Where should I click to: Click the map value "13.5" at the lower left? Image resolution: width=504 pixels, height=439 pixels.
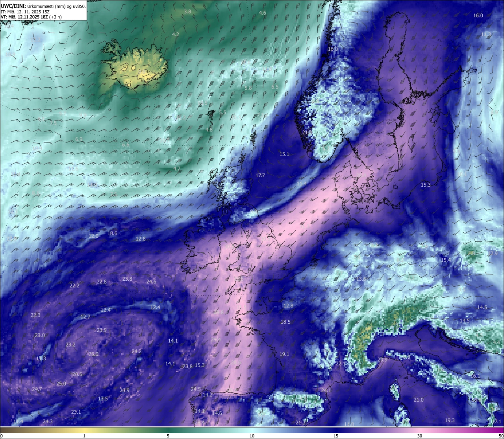[103, 399]
